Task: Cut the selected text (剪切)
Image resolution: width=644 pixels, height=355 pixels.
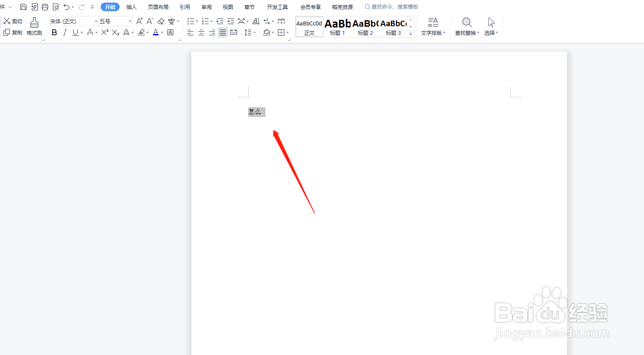Action: click(13, 21)
